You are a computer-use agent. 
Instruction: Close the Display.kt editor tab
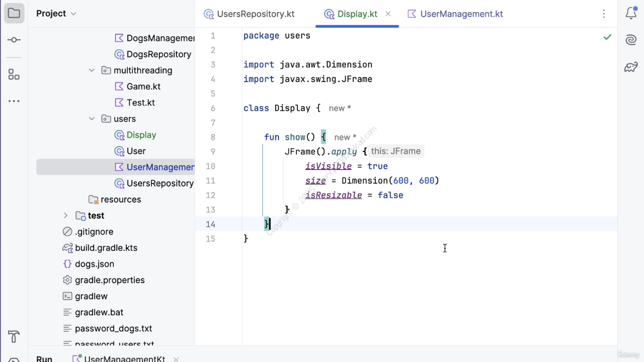[x=388, y=14]
